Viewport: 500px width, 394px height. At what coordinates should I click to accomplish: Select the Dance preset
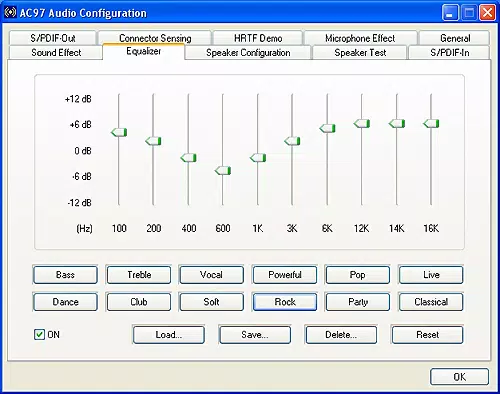[65, 302]
